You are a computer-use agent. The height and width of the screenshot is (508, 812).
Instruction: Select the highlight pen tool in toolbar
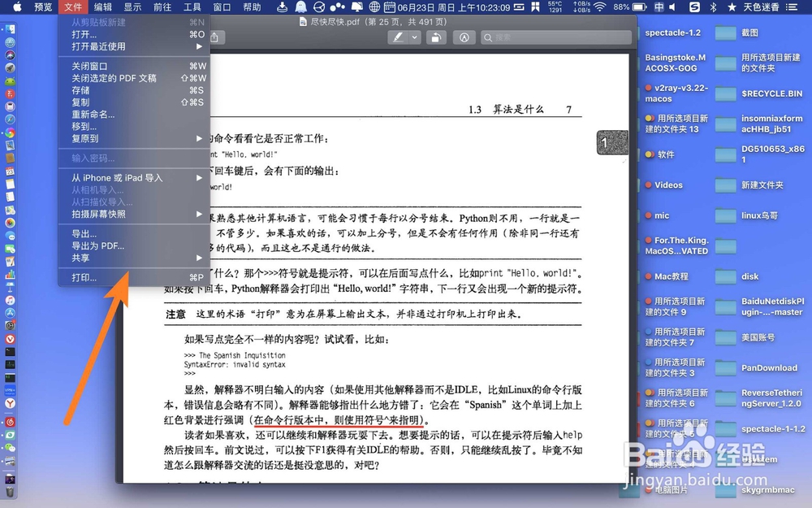(398, 37)
